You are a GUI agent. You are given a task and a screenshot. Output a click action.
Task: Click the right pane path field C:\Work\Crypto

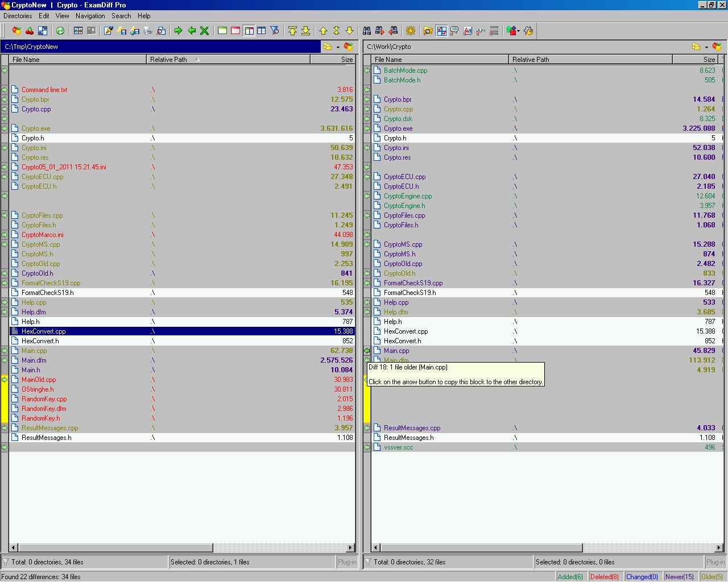pos(527,47)
